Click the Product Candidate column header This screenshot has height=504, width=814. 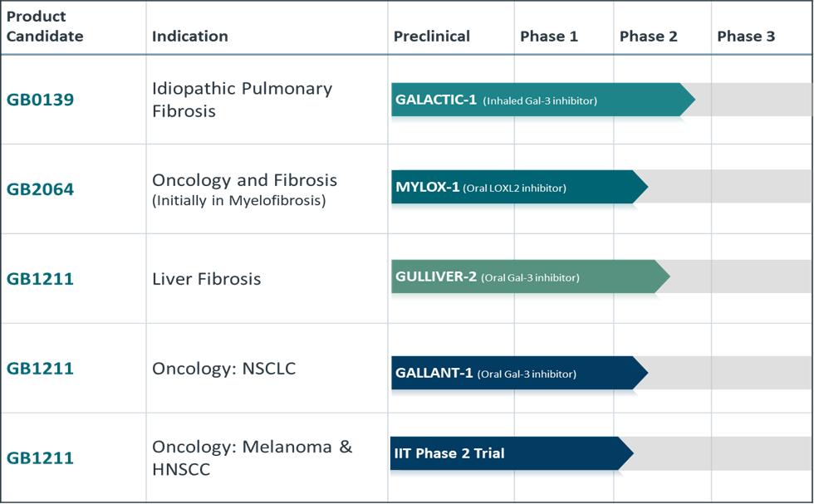[46, 27]
